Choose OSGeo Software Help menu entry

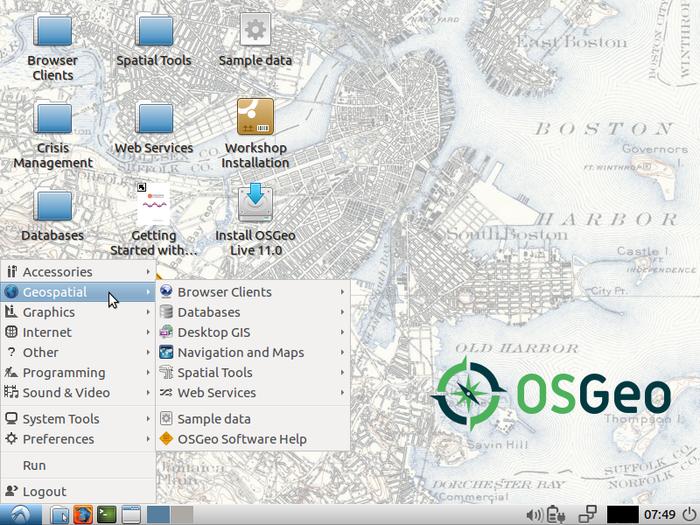pos(241,439)
